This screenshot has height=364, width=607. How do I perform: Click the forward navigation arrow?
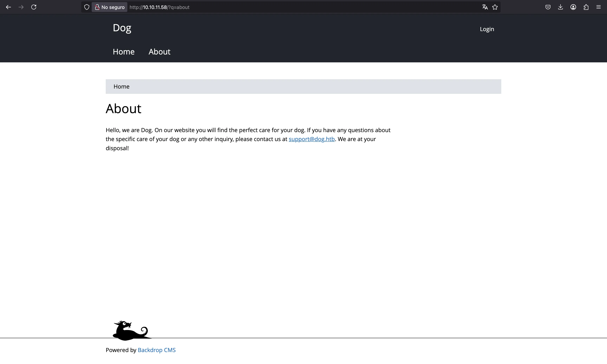(21, 7)
